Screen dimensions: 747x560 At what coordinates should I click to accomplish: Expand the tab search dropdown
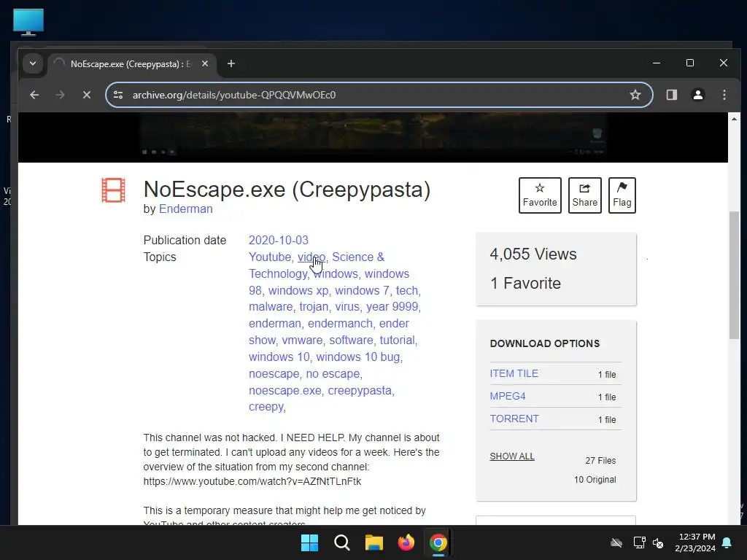33,63
